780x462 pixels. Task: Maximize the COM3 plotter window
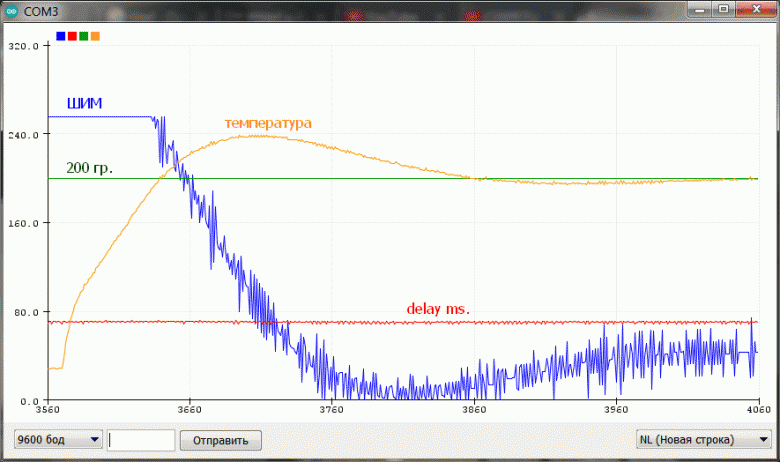(x=722, y=9)
